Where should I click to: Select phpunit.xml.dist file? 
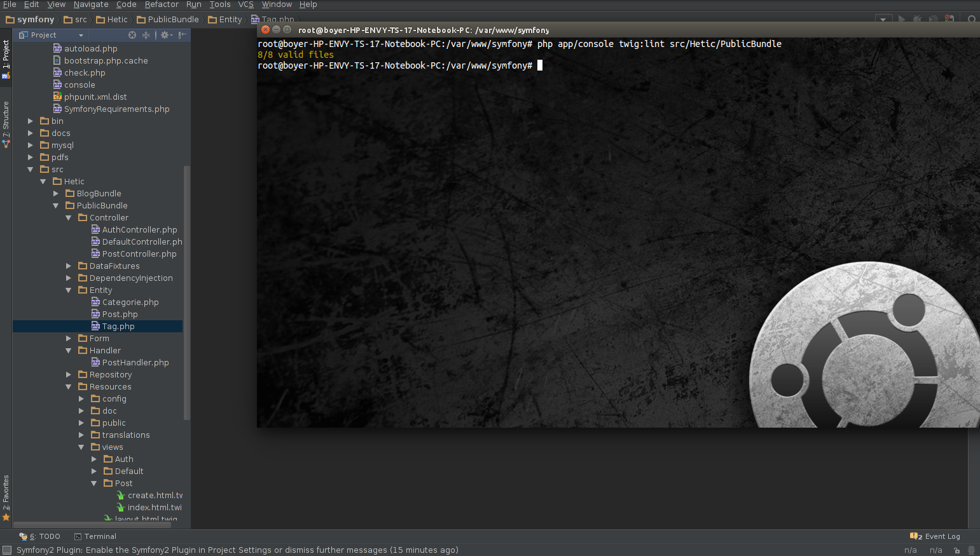coord(90,97)
